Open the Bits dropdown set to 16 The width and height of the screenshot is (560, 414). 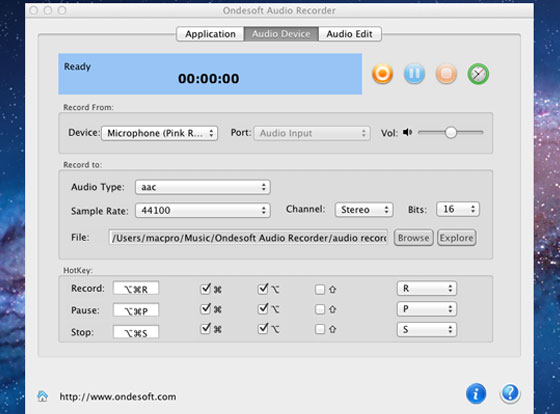point(458,209)
